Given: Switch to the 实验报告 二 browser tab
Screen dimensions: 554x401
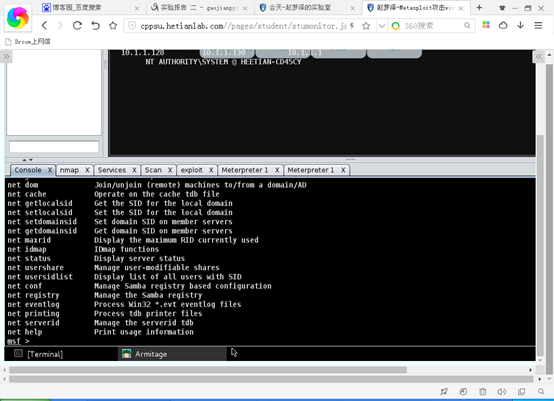Looking at the screenshot, I should pyautogui.click(x=199, y=7).
